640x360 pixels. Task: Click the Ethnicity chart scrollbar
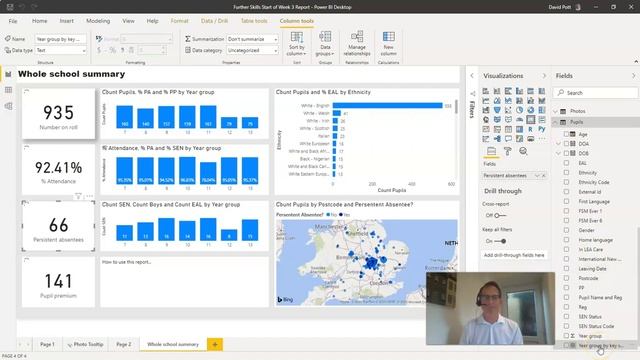pos(456,107)
